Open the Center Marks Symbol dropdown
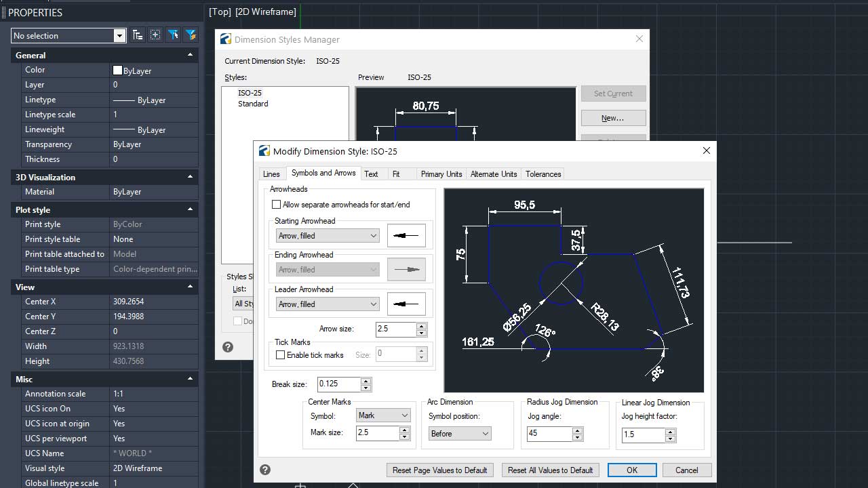Screen dimensions: 868x488 pos(383,415)
